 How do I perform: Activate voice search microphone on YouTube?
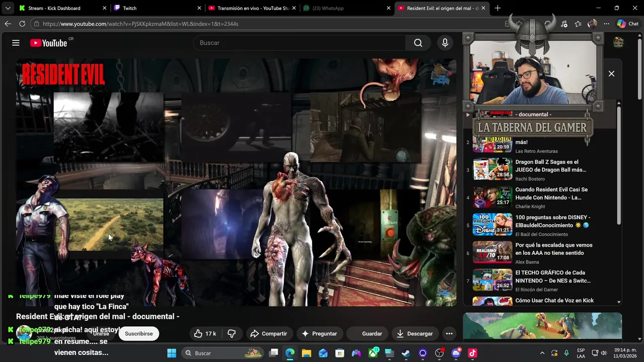click(x=445, y=43)
